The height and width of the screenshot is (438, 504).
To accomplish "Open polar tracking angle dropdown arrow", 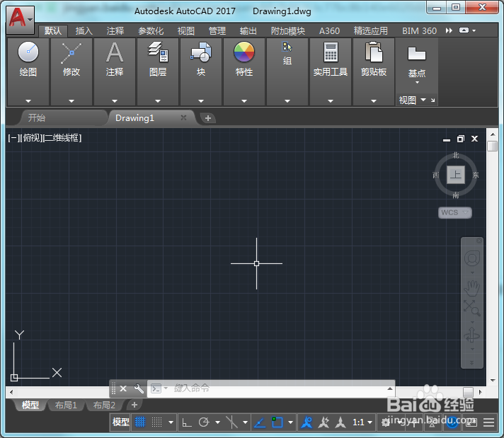I will click(217, 422).
